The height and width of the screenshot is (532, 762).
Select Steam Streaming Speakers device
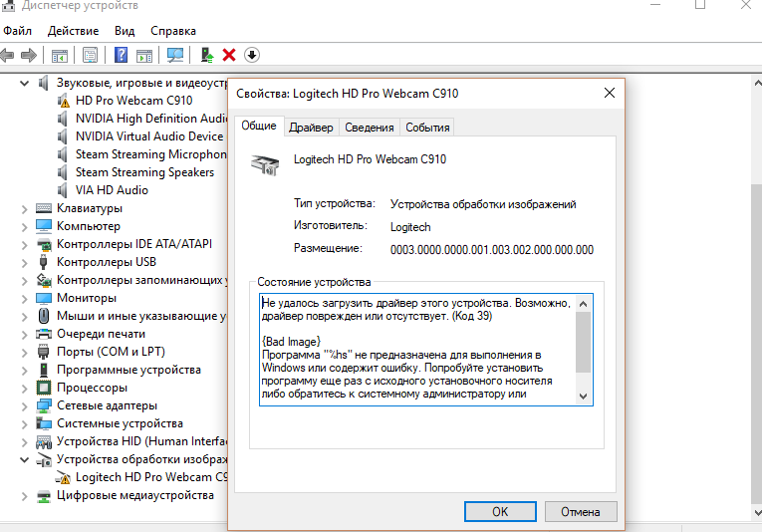coord(144,172)
